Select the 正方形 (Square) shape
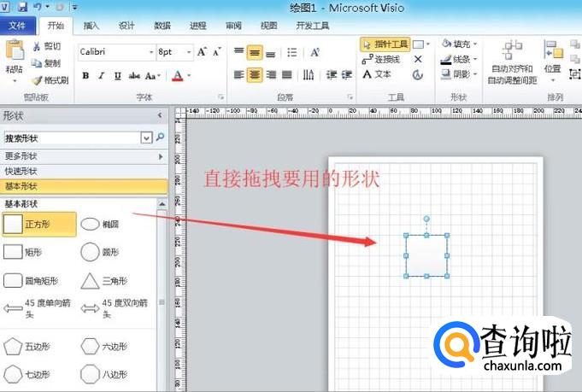This screenshot has height=392, width=582. (x=39, y=225)
